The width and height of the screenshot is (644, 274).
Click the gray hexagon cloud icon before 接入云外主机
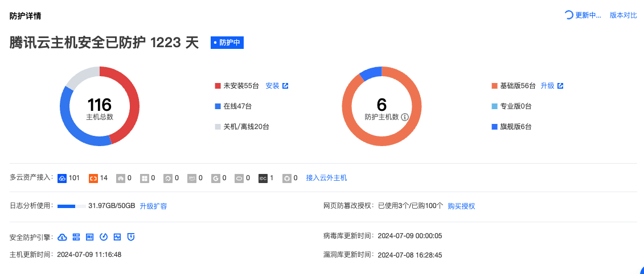[286, 178]
